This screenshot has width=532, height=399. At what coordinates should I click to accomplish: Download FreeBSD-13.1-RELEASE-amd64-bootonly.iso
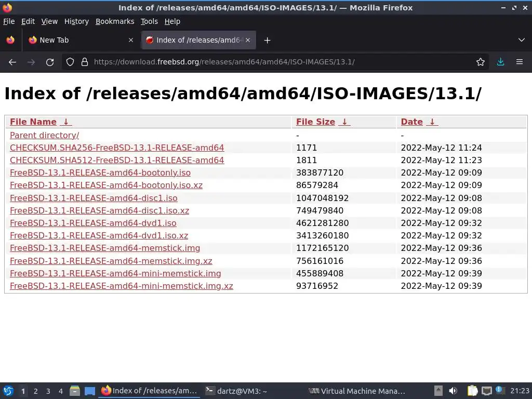(x=100, y=172)
